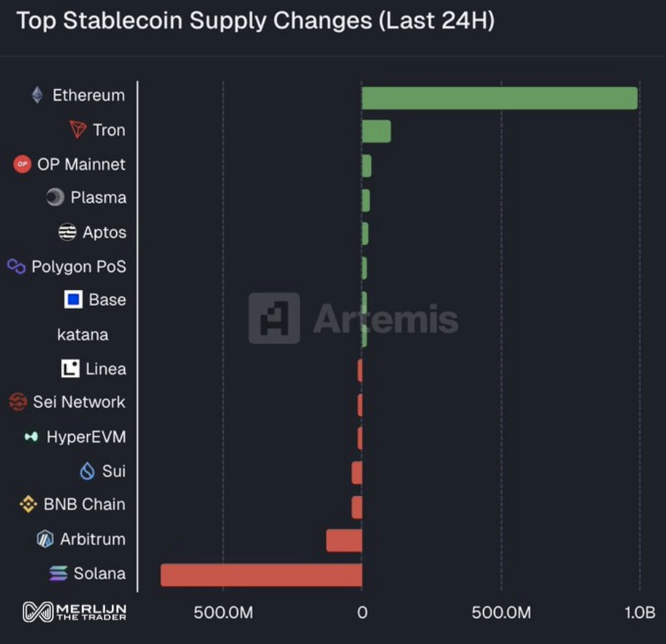Click the Linea chain icon

[70, 369]
